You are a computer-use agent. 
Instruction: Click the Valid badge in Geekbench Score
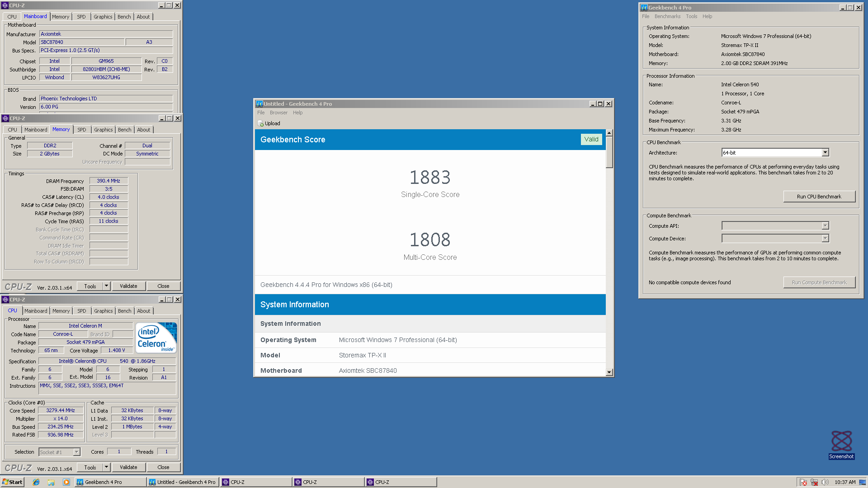591,139
